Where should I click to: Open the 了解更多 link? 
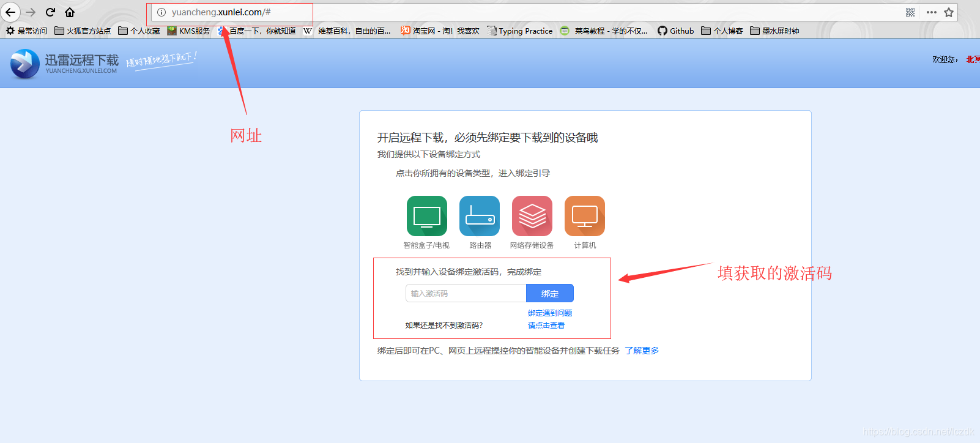coord(642,351)
